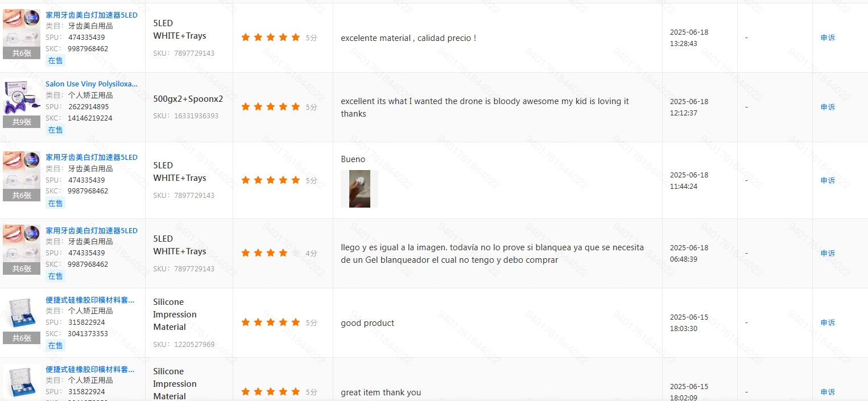Click 申诉 for the Bueno review
The height and width of the screenshot is (401, 868).
click(x=828, y=181)
